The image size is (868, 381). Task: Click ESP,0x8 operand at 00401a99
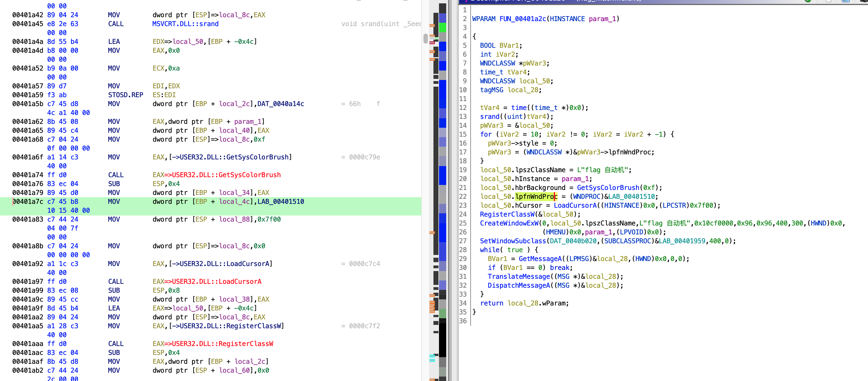[166, 290]
